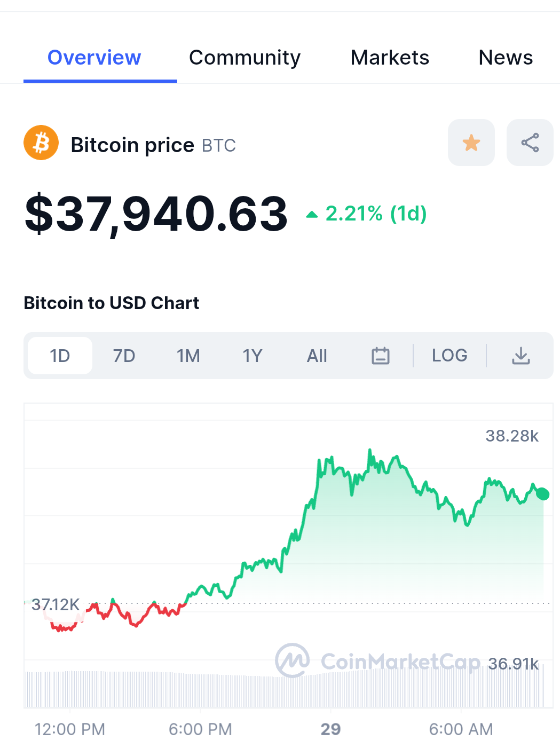Switch chart to 1Y range
The height and width of the screenshot is (740, 560).
click(253, 356)
